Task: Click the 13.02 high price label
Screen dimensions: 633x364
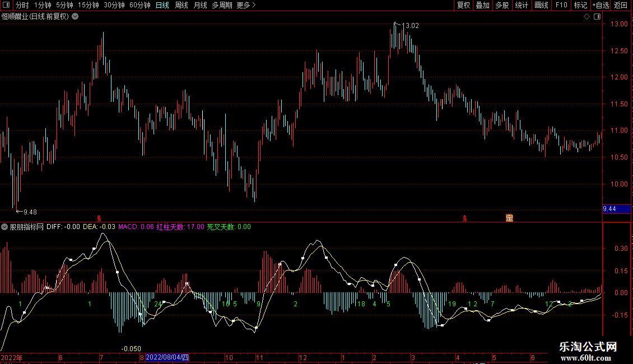Action: click(410, 26)
